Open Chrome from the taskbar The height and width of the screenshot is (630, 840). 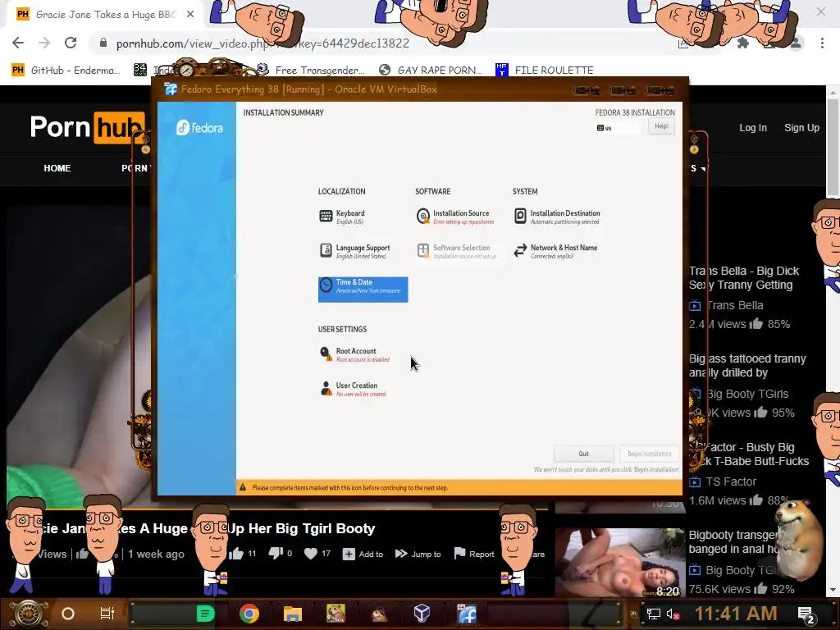pyautogui.click(x=249, y=614)
